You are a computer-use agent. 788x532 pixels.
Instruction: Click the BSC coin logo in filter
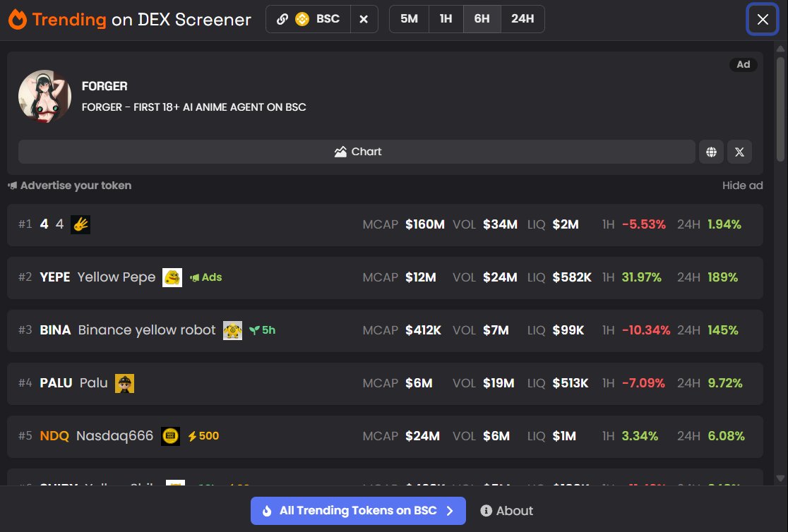[x=302, y=19]
